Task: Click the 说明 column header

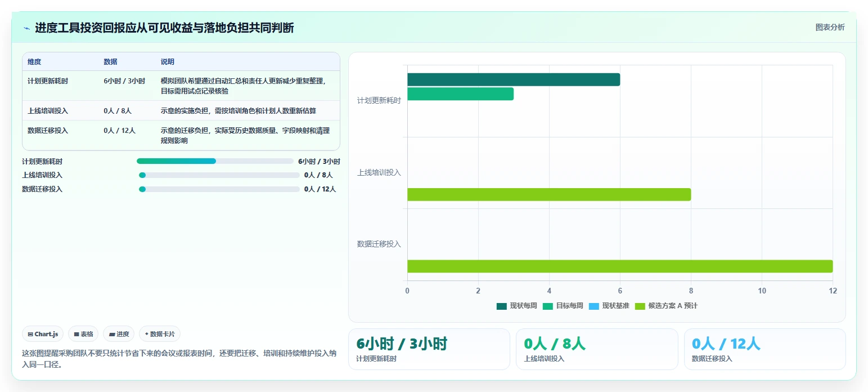Action: coord(168,62)
